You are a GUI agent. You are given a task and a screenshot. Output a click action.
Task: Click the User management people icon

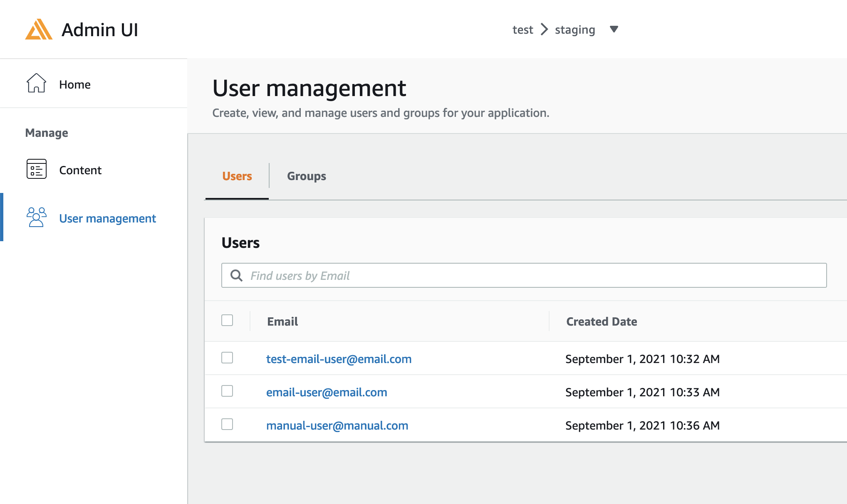pos(36,218)
